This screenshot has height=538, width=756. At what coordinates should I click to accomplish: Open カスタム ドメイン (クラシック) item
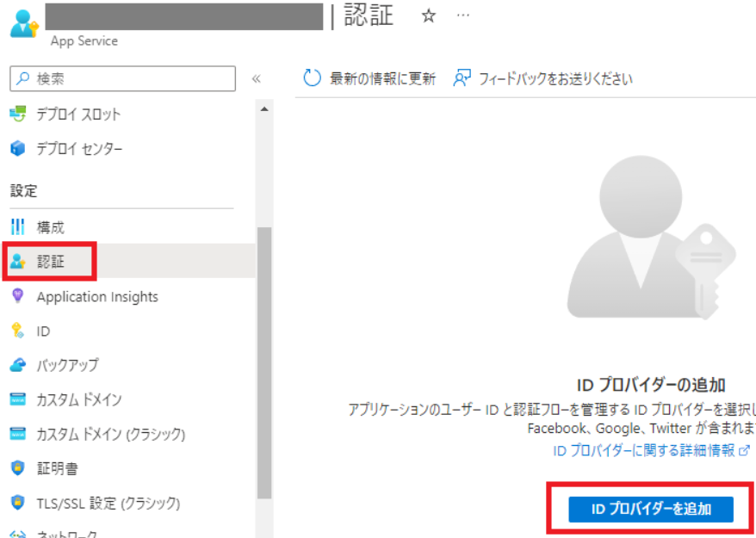(110, 434)
